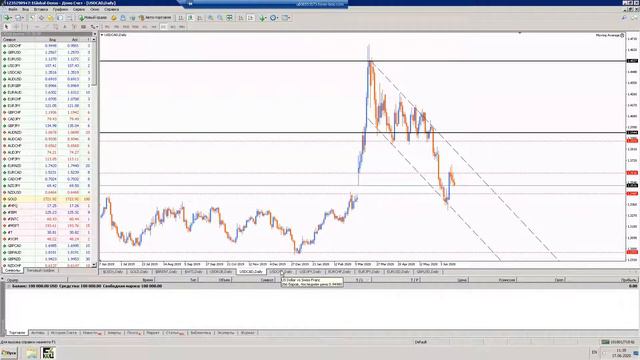Open the Графики menu

(60, 9)
